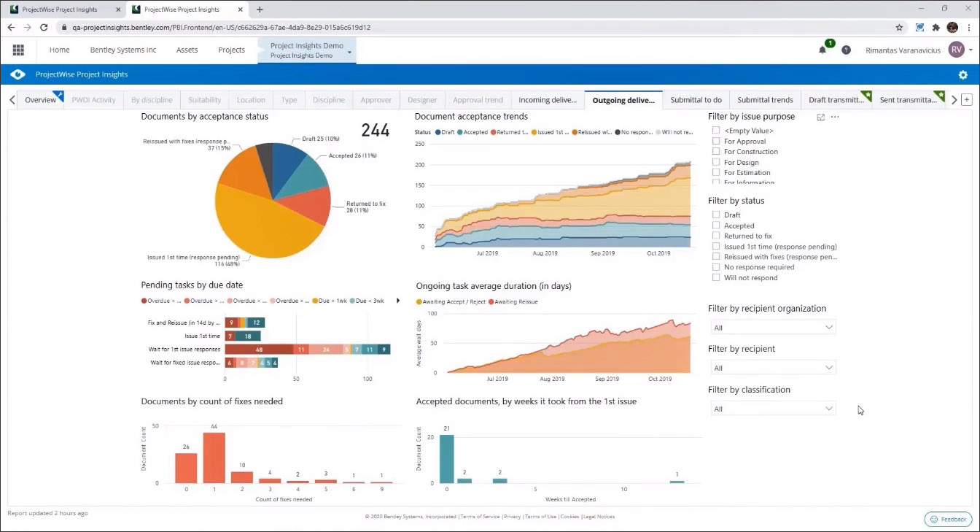Viewport: 980px width, 532px height.
Task: Click browser profile avatar icon
Action: [952, 28]
